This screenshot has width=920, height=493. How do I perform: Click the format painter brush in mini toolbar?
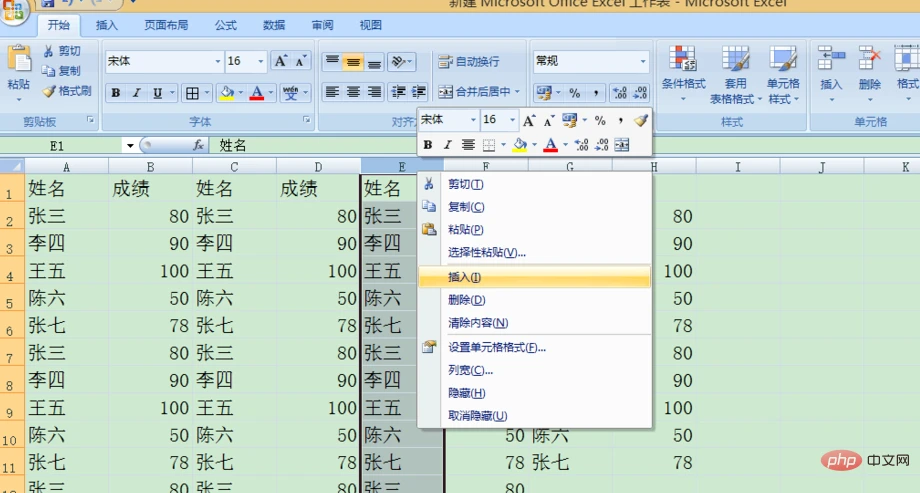640,120
